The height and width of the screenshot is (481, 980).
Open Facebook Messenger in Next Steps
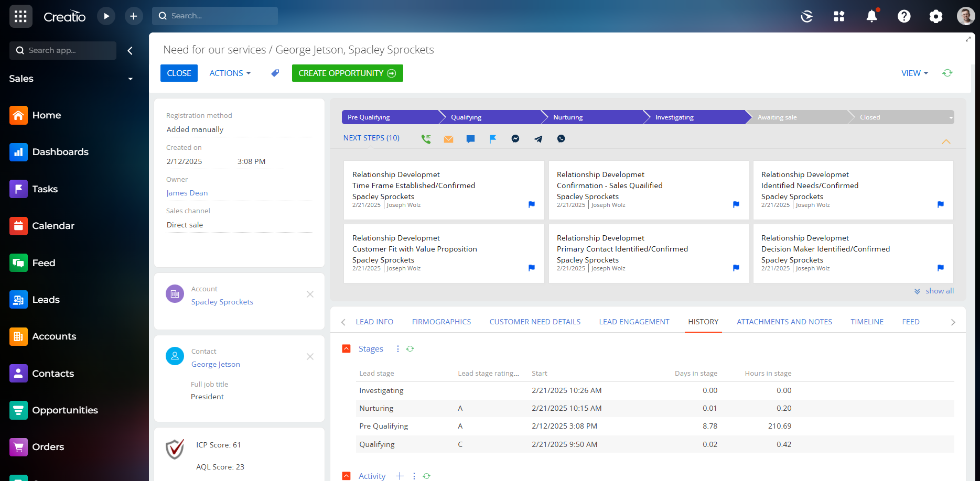tap(515, 139)
